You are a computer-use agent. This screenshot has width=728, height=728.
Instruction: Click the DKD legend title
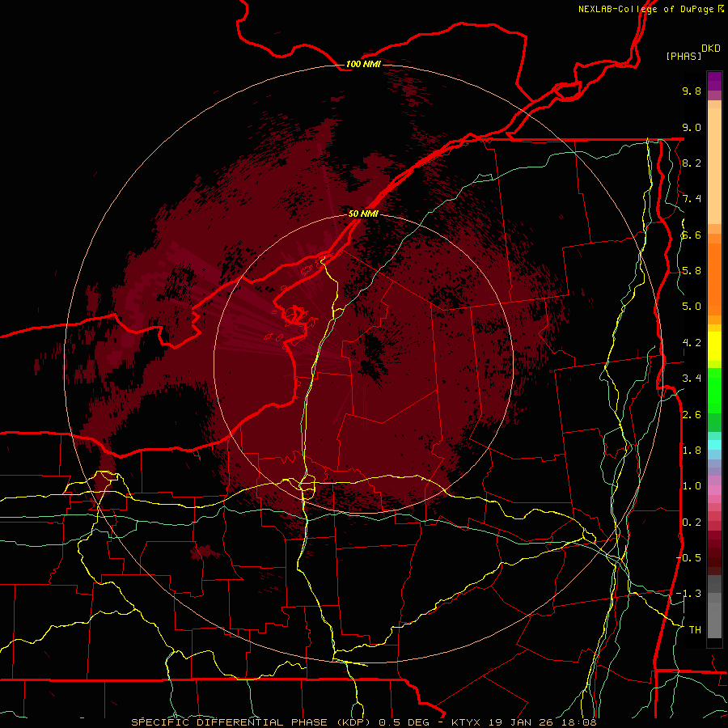(x=711, y=49)
